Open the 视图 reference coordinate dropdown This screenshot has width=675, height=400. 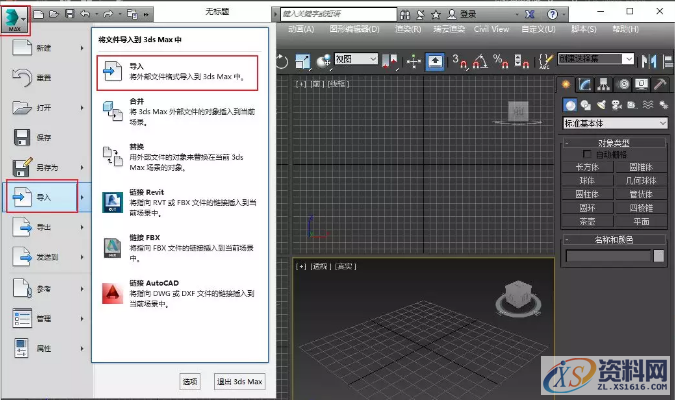click(356, 59)
